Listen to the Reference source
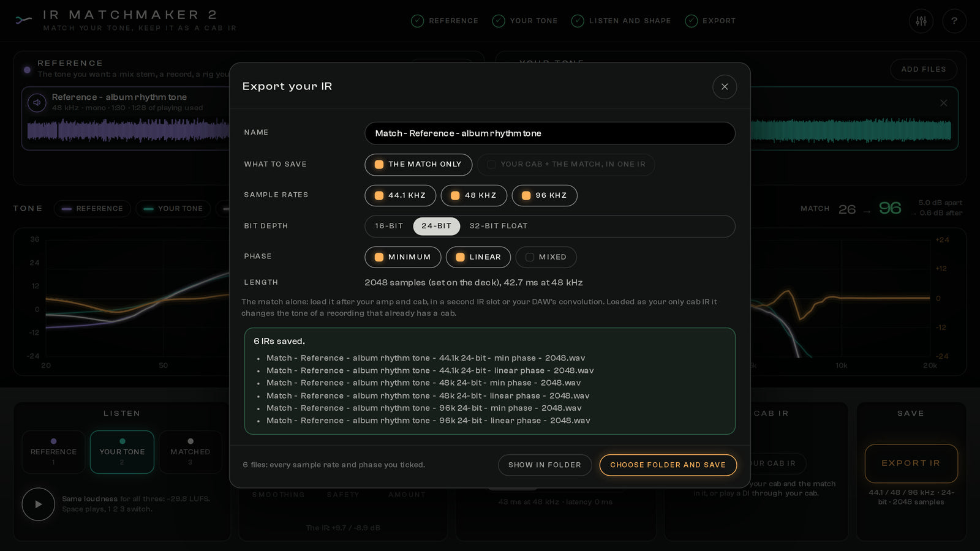 (x=53, y=452)
